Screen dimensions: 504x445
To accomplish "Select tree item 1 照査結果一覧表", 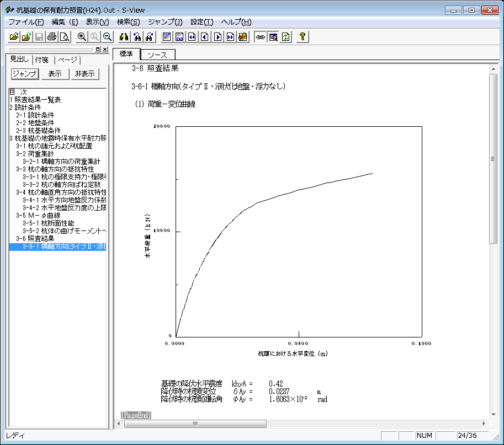I will pyautogui.click(x=35, y=100).
